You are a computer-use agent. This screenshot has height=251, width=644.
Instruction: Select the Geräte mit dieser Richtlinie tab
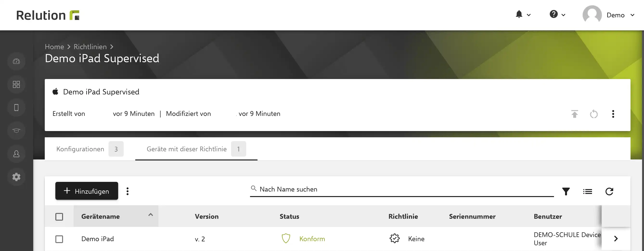pos(196,149)
